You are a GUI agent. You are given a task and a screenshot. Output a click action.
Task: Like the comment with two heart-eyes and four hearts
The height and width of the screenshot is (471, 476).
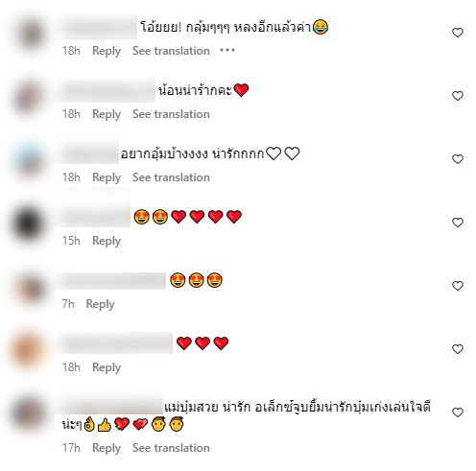click(458, 223)
